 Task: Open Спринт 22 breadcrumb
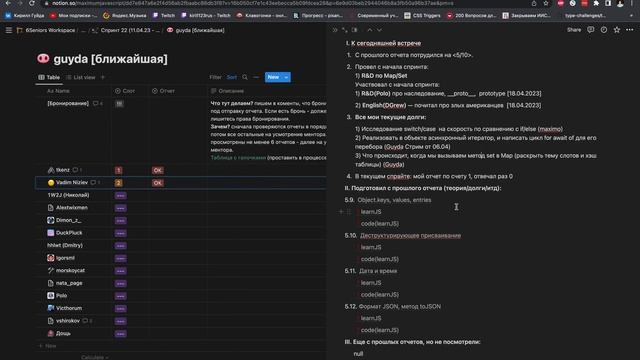point(126,30)
